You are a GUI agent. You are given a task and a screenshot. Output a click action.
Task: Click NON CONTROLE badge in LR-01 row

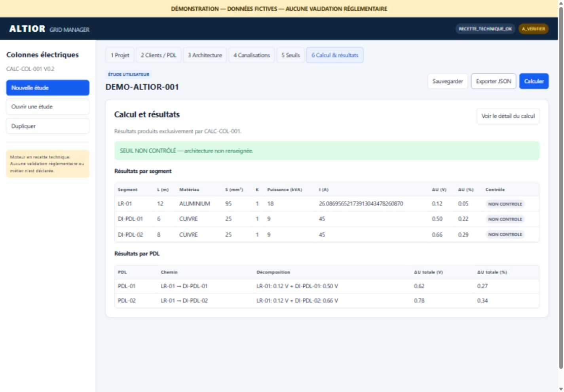pyautogui.click(x=505, y=204)
